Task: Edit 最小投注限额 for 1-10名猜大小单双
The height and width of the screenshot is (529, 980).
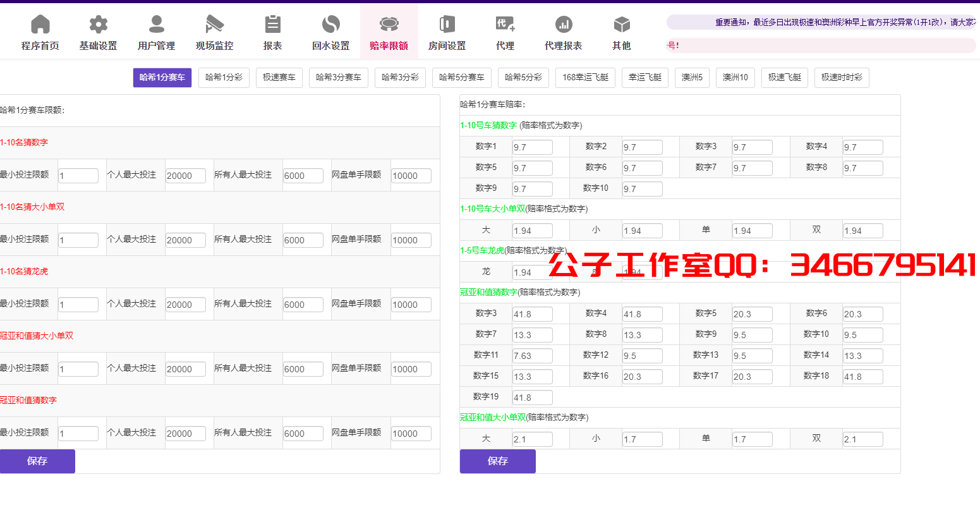Action: [78, 240]
